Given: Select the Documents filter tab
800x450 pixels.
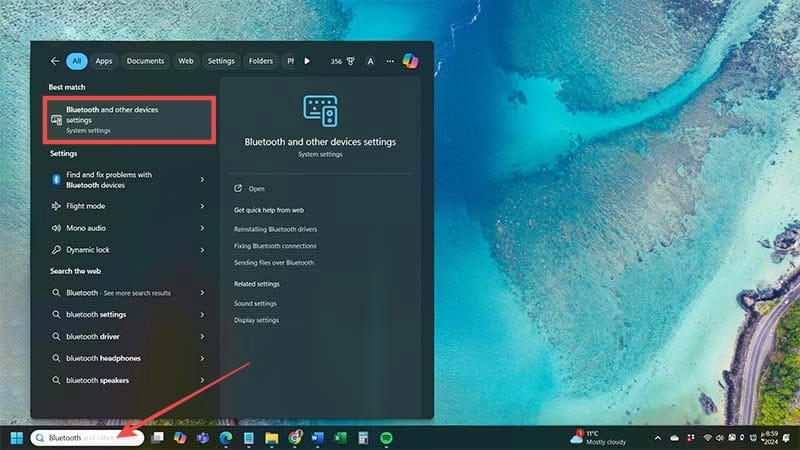Looking at the screenshot, I should pyautogui.click(x=145, y=61).
